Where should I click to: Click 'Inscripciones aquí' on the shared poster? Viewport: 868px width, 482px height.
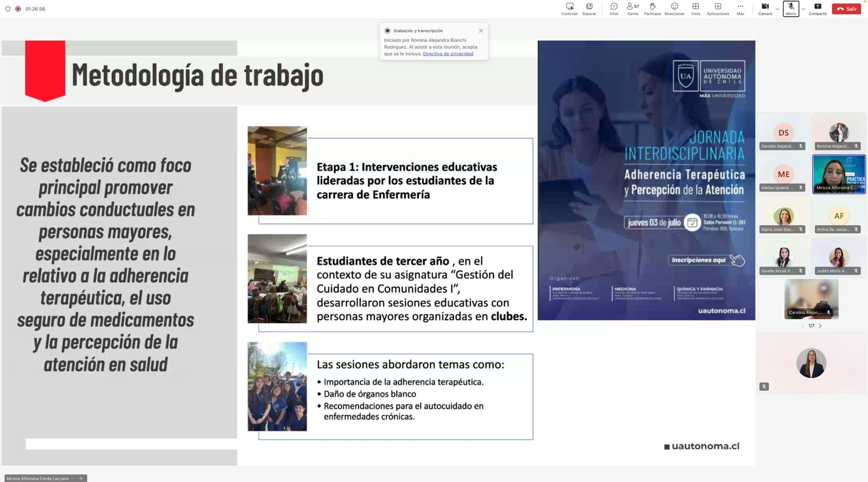point(706,260)
